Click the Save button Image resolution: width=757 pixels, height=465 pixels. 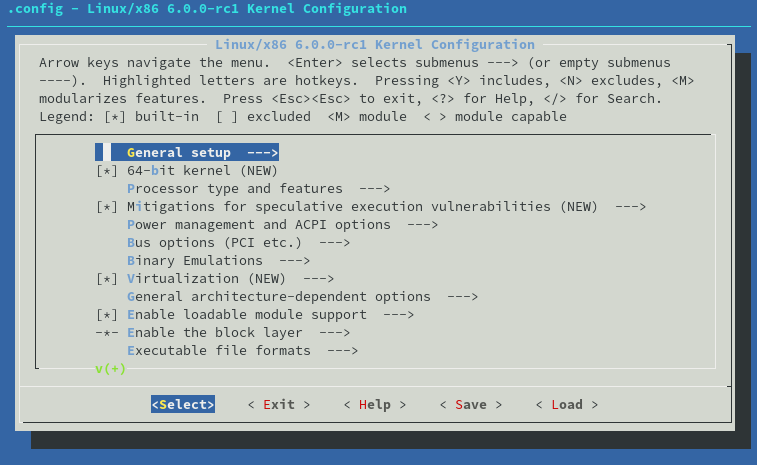coord(471,405)
